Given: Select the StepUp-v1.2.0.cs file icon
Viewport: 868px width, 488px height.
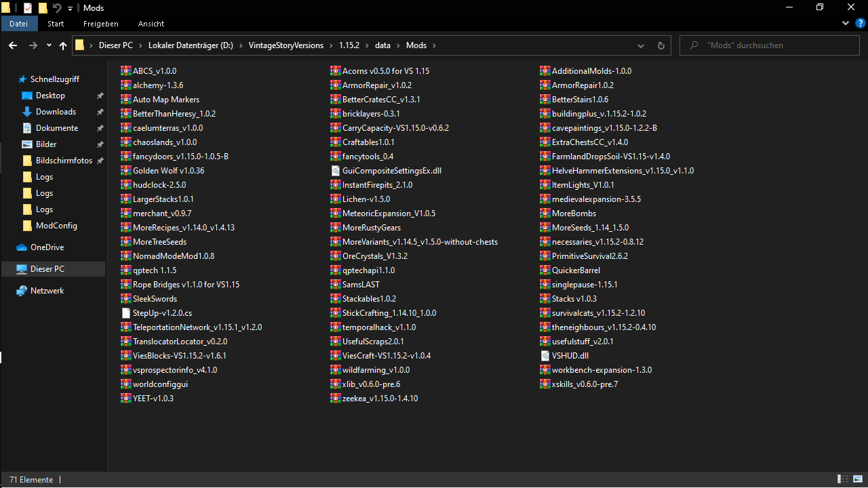Looking at the screenshot, I should point(125,313).
